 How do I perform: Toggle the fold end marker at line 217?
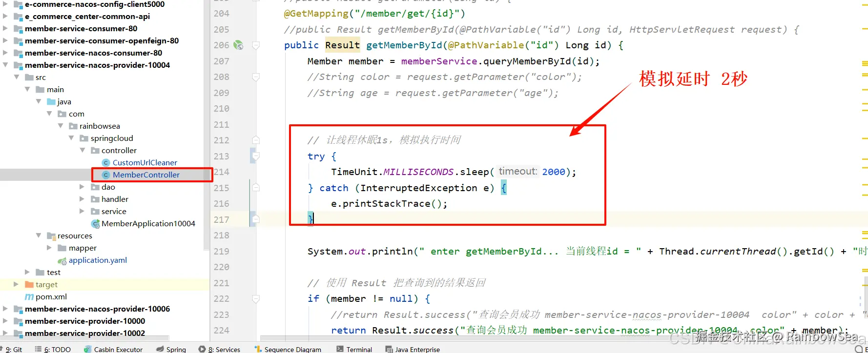tap(255, 219)
